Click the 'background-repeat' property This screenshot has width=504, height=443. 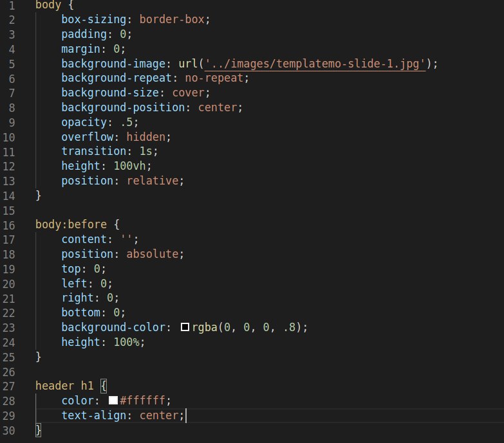click(x=117, y=78)
